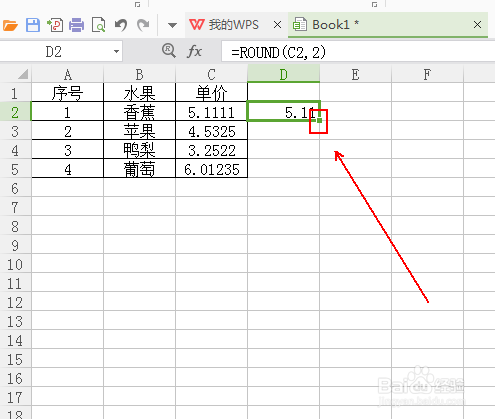Click the cell with value 4.5325
495x419 pixels.
point(211,131)
